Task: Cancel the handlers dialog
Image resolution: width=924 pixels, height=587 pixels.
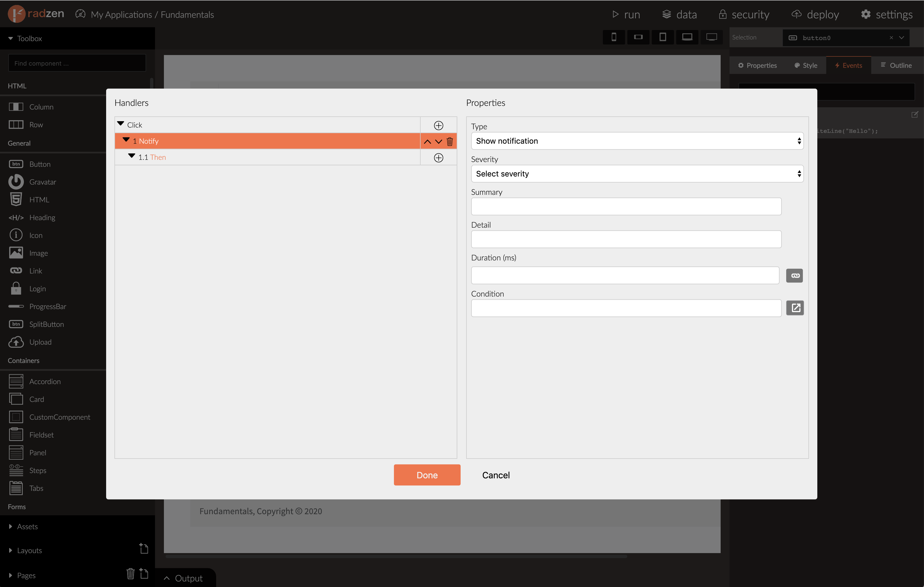Action: click(x=496, y=475)
